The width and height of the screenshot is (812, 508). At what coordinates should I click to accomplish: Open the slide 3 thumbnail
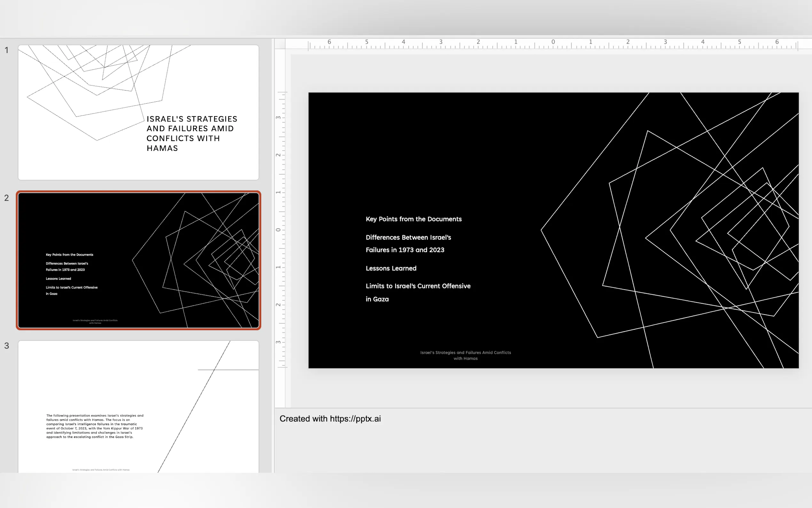coord(138,407)
